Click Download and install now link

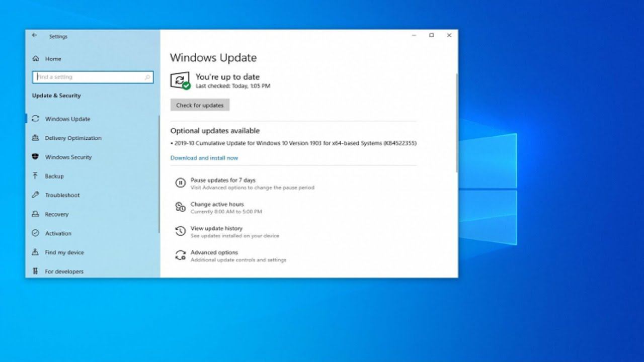click(x=204, y=158)
